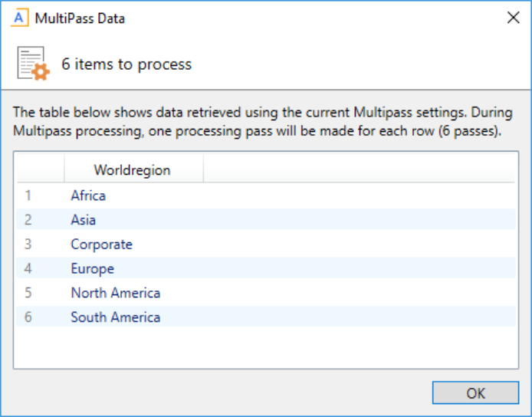Click the document-with-gear MultiPass processing icon
532x417 pixels.
coord(33,64)
